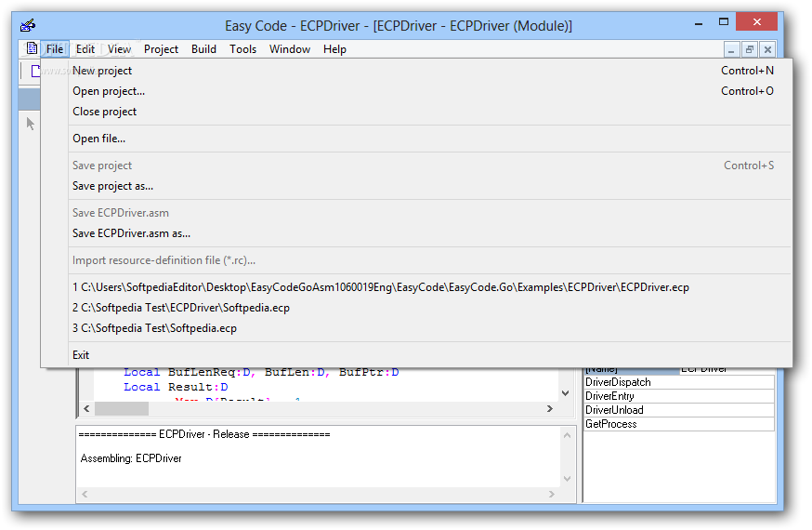The image size is (812, 530).
Task: Click output pane scroll up arrow
Action: (567, 435)
